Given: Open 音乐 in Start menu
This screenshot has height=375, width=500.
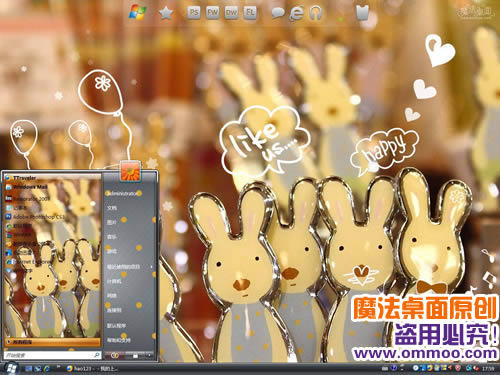Looking at the screenshot, I should [112, 237].
